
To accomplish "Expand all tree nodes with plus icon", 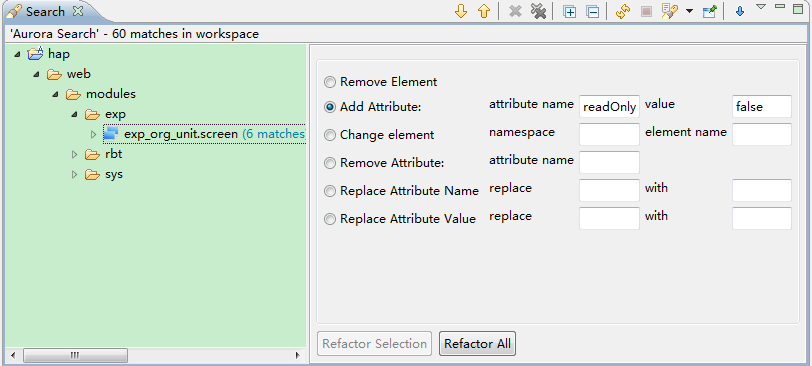I will 570,11.
